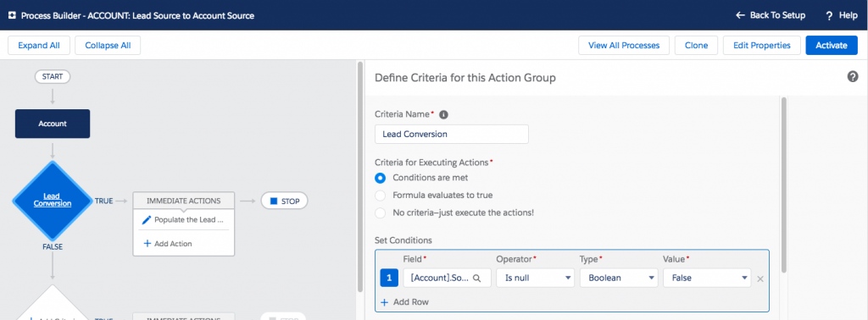This screenshot has width=868, height=320.
Task: Open the Type dropdown Boolean
Action: click(x=619, y=278)
